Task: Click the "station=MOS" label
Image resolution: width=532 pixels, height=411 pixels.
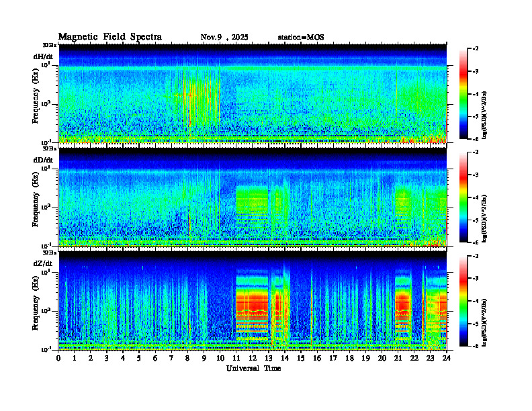Action: (301, 38)
